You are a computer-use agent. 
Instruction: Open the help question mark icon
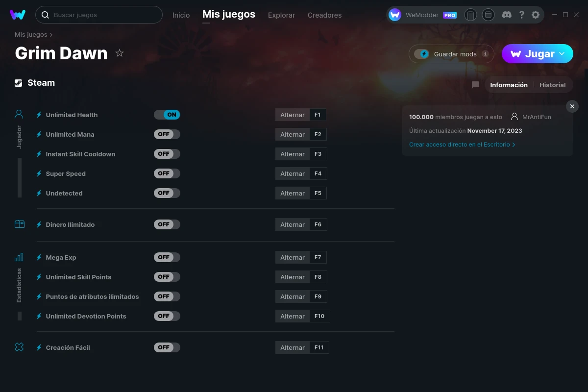tap(522, 15)
